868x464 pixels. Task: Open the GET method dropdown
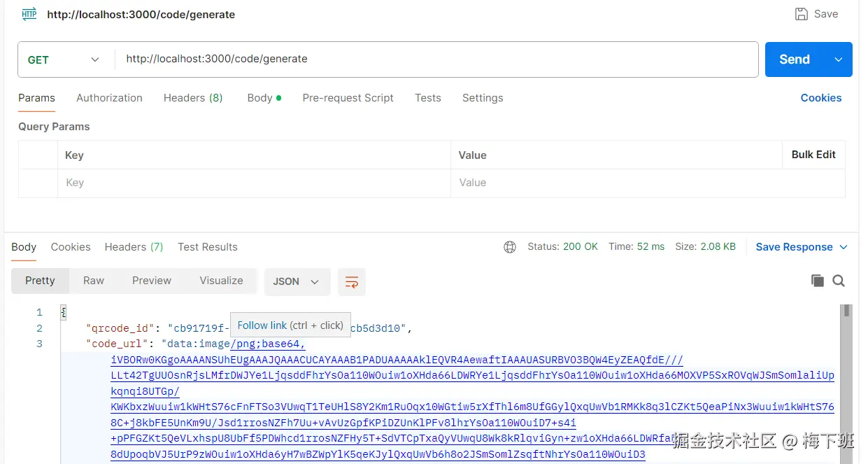[64, 59]
